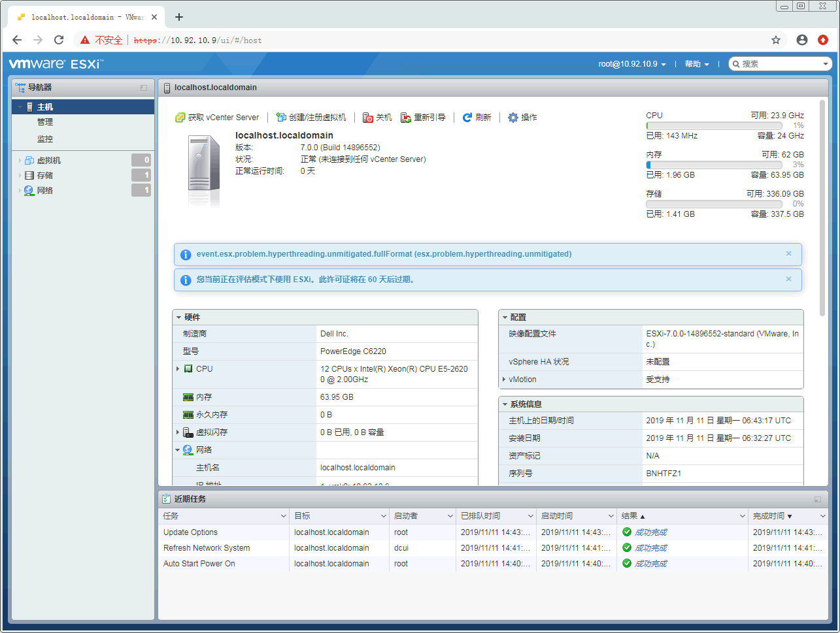Click the 获取 vCenter Server button

tap(217, 118)
